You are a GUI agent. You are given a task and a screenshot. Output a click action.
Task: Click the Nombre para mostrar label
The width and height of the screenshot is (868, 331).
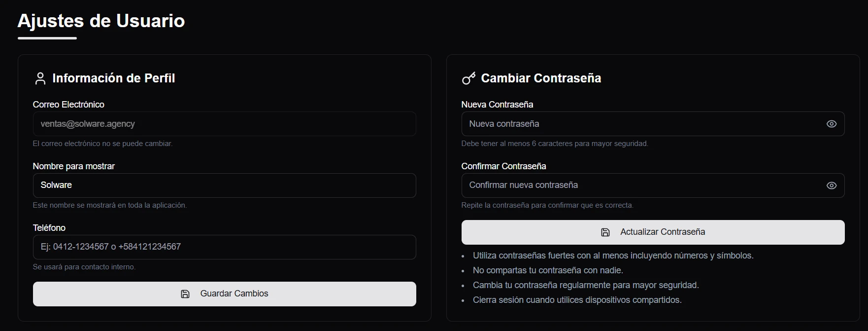tap(73, 166)
